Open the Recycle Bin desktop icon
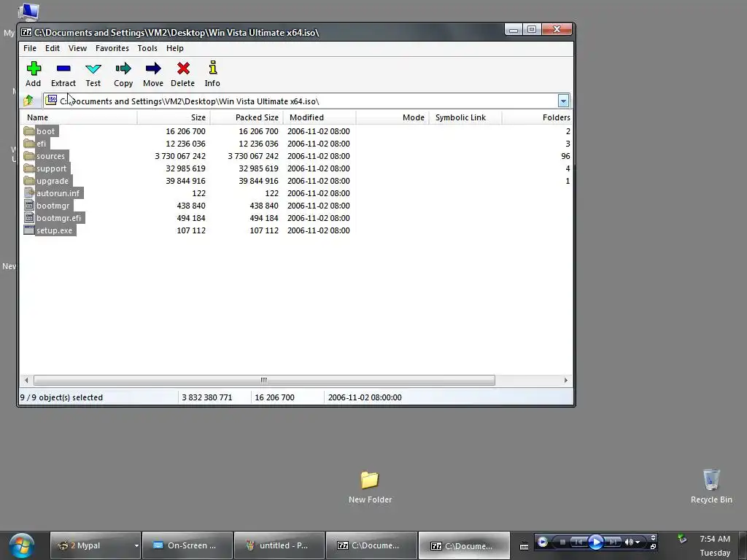 (711, 479)
